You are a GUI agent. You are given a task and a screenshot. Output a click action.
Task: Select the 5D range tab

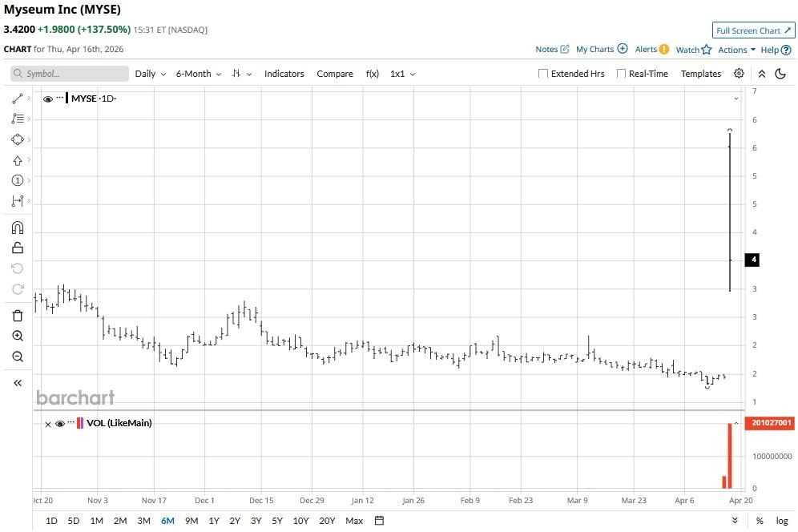point(74,521)
